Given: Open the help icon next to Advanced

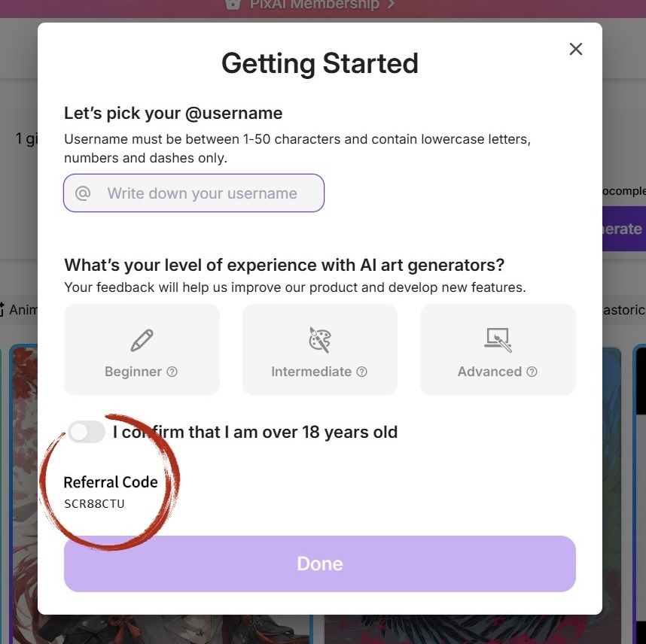Looking at the screenshot, I should (x=532, y=372).
